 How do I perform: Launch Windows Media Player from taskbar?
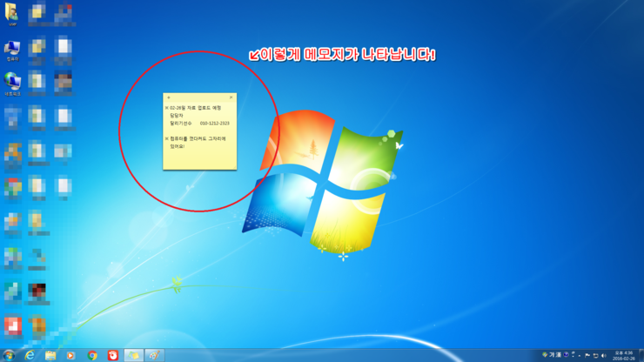click(x=70, y=355)
